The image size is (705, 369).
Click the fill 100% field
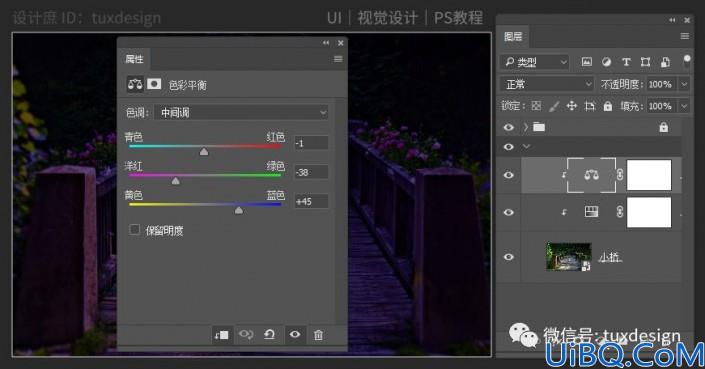click(661, 106)
